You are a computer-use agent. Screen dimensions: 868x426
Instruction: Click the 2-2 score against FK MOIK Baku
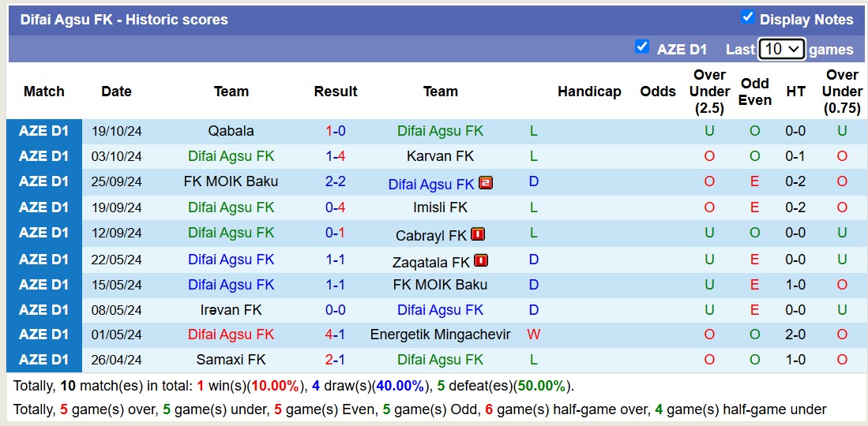point(335,181)
